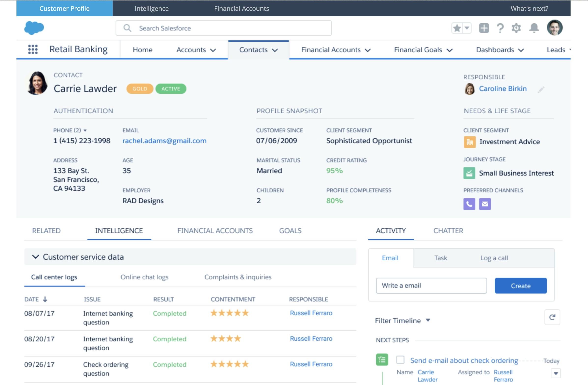Click the favorites star icon
The width and height of the screenshot is (588, 385).
pos(457,28)
